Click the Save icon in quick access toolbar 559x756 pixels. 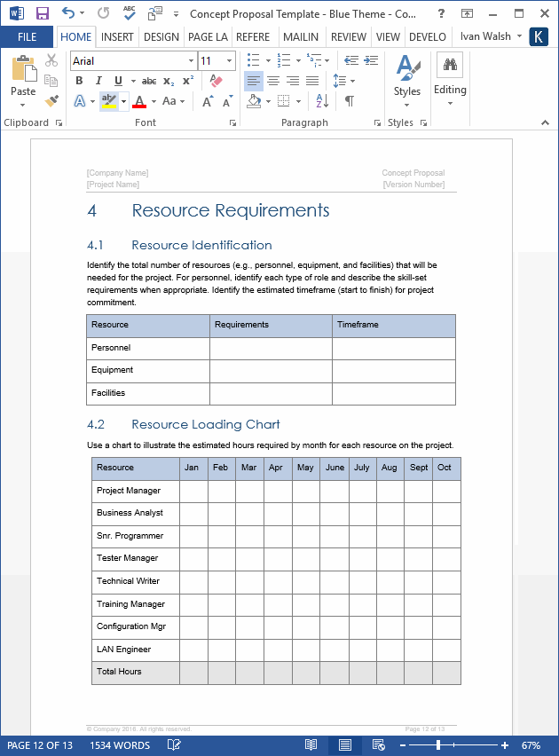tap(42, 13)
